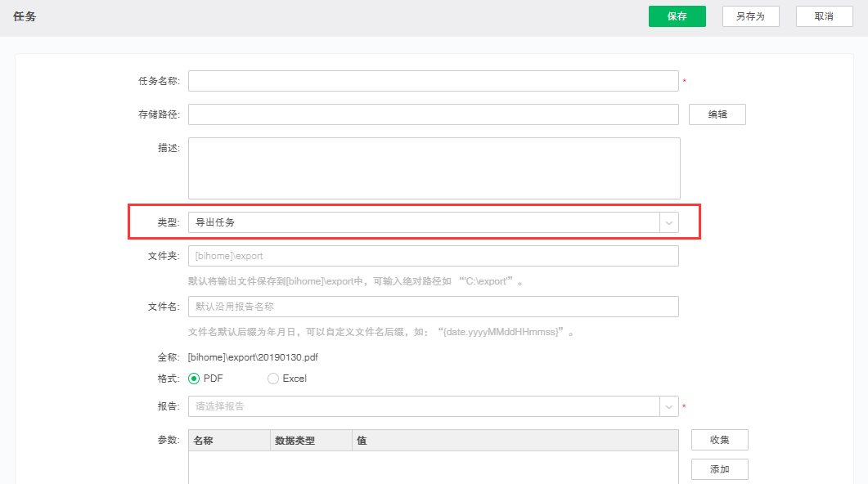Screen dimensions: 868x484
Task: Expand 类型 list via its chevron arrow
Action: (669, 222)
